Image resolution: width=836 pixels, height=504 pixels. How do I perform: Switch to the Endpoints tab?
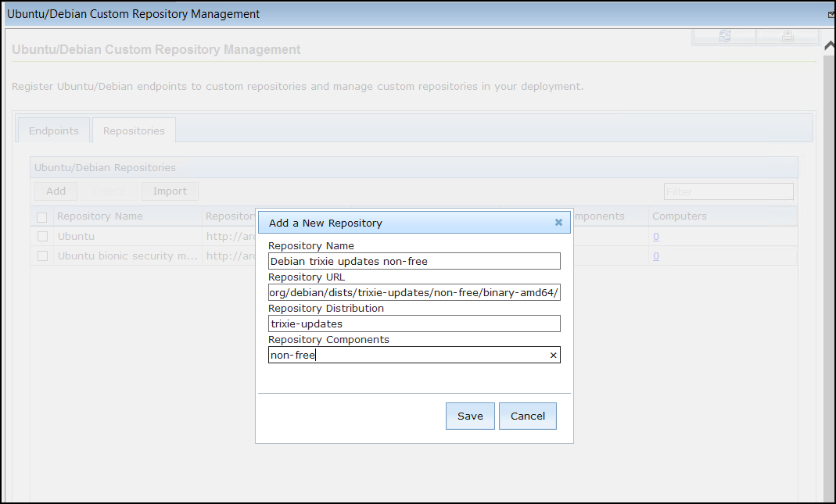(x=54, y=130)
